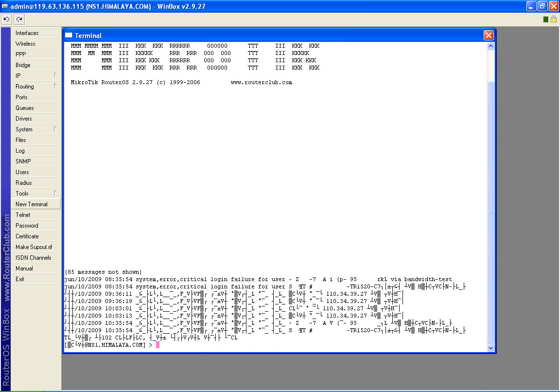
Task: Click the 'MikroTik RouterOS 2.9.27' banner text
Action: 111,82
